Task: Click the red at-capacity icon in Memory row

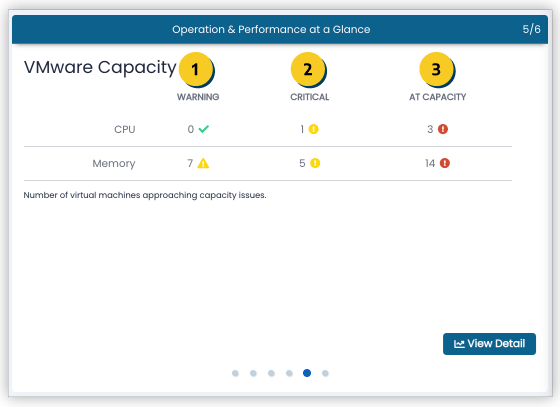Action: click(x=445, y=163)
